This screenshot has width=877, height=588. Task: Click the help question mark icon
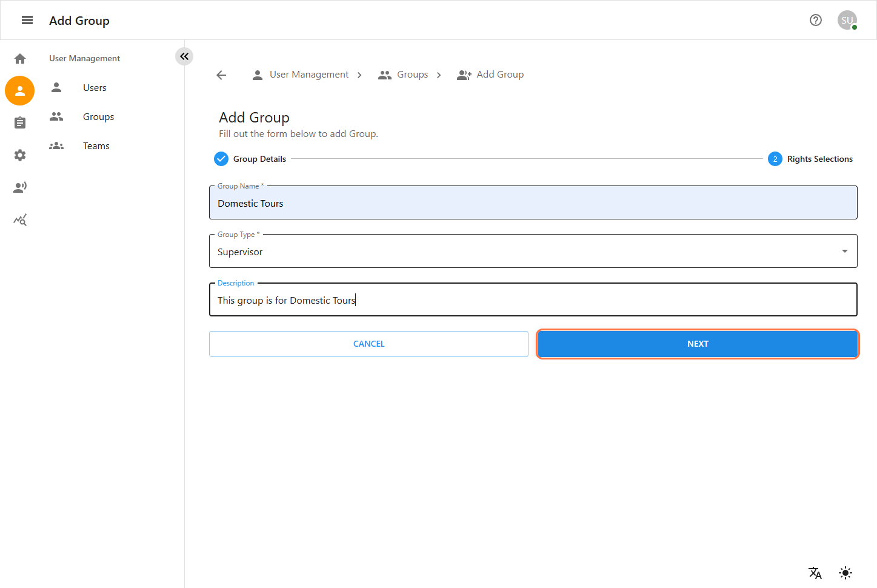point(816,21)
